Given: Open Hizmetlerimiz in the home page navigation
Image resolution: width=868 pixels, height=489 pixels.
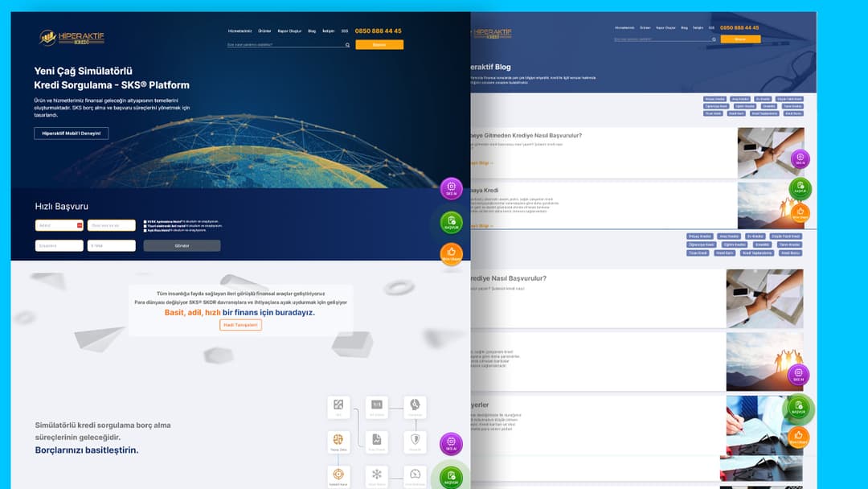Looking at the screenshot, I should coord(240,31).
